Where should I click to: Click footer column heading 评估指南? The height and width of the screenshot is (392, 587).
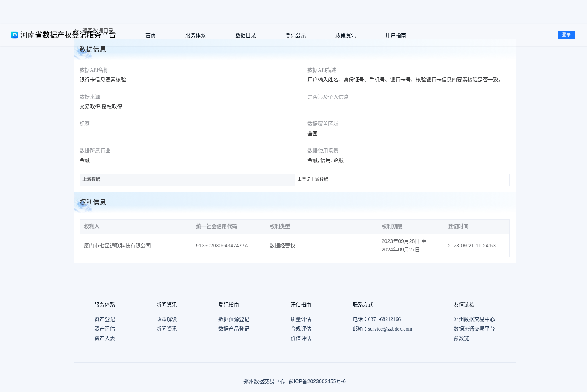click(301, 304)
